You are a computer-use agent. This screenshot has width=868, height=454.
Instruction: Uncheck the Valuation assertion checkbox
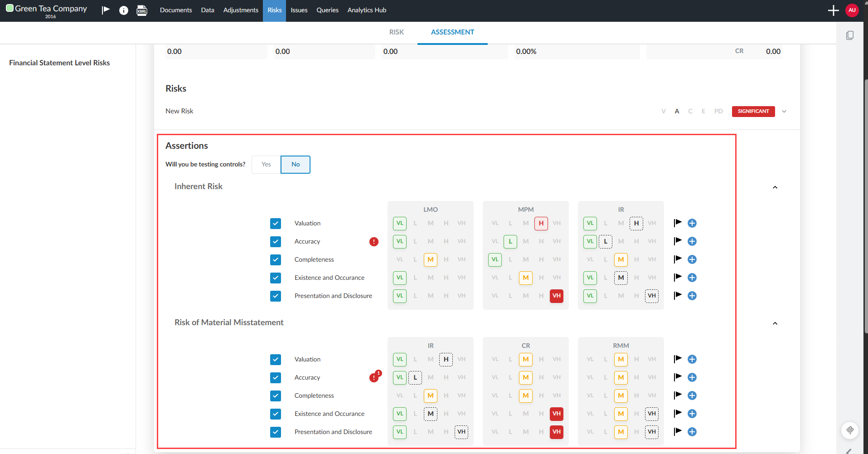(275, 223)
